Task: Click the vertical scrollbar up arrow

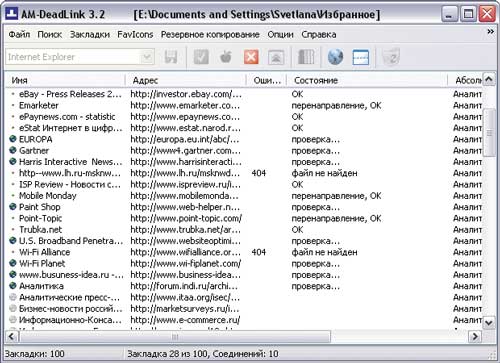Action: pyautogui.click(x=489, y=79)
